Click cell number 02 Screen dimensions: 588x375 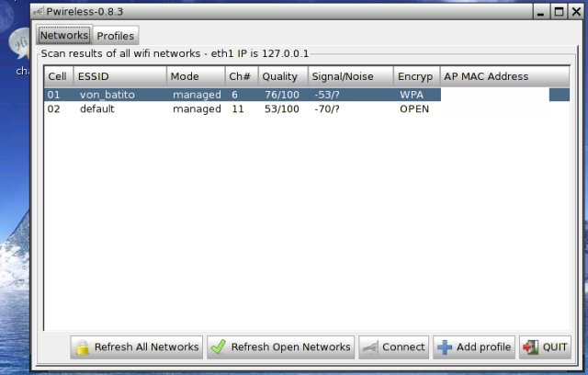(53, 108)
